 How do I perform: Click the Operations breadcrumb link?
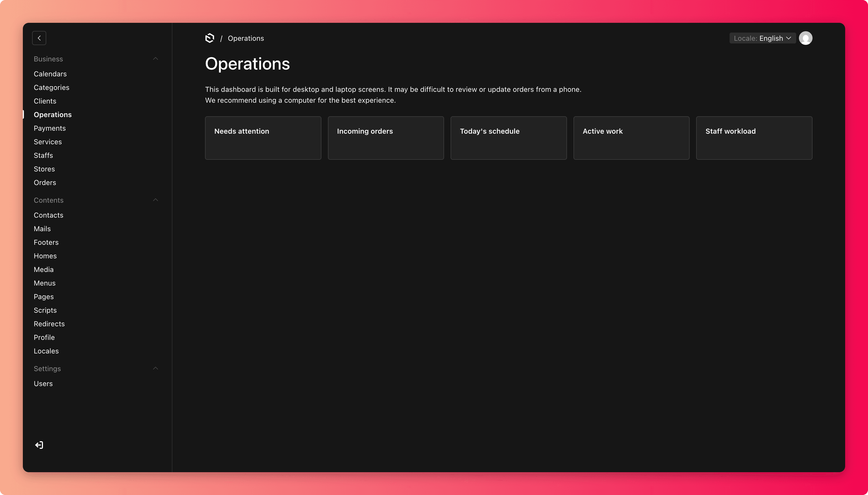point(246,38)
